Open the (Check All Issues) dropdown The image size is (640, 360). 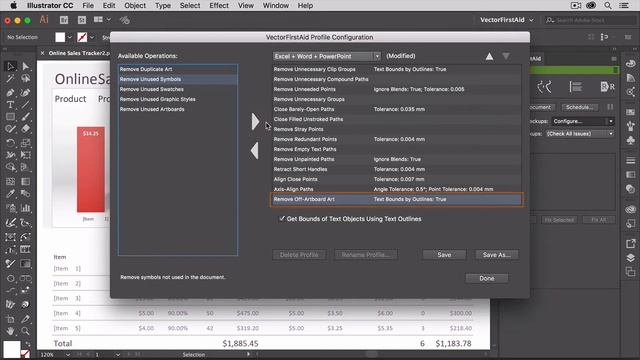pos(580,133)
